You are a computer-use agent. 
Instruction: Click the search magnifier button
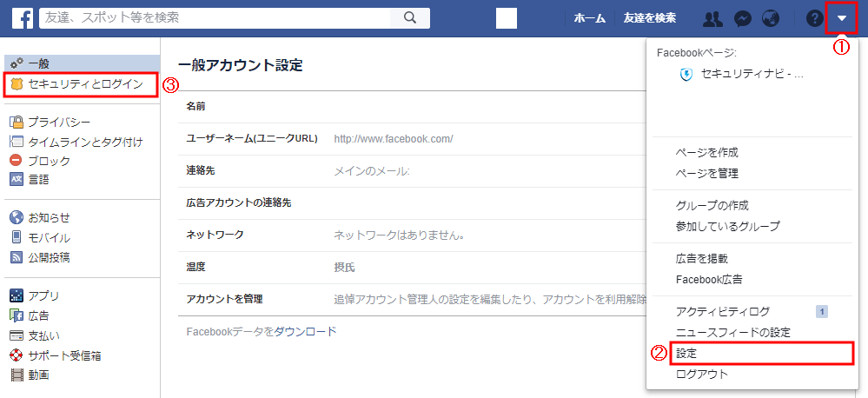click(410, 17)
